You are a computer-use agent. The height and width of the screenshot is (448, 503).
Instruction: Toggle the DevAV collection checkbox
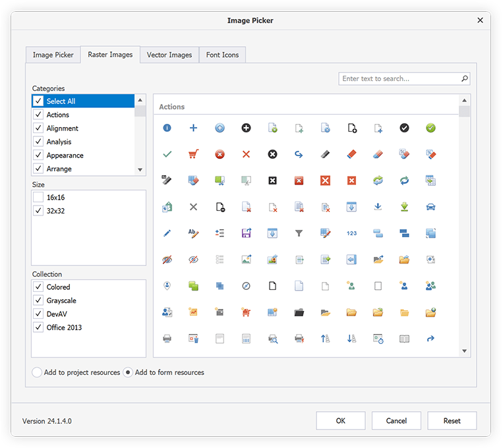pos(38,314)
